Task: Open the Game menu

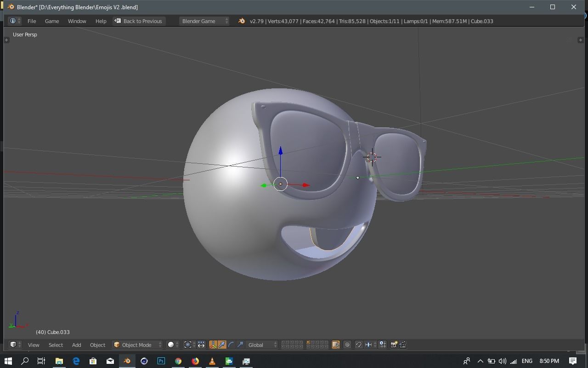Action: point(52,21)
